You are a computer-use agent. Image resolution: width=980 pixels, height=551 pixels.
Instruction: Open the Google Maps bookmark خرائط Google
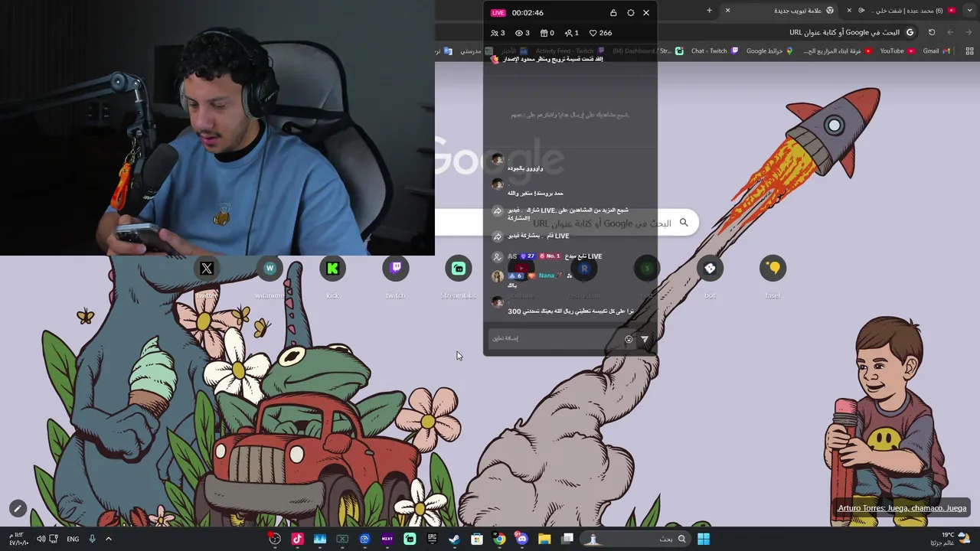(770, 51)
